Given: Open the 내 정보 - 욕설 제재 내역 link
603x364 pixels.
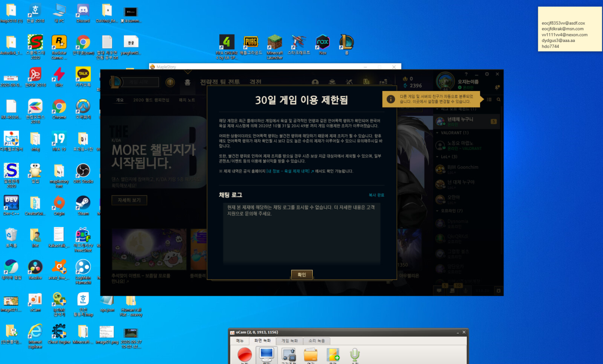Looking at the screenshot, I should pyautogui.click(x=290, y=171).
